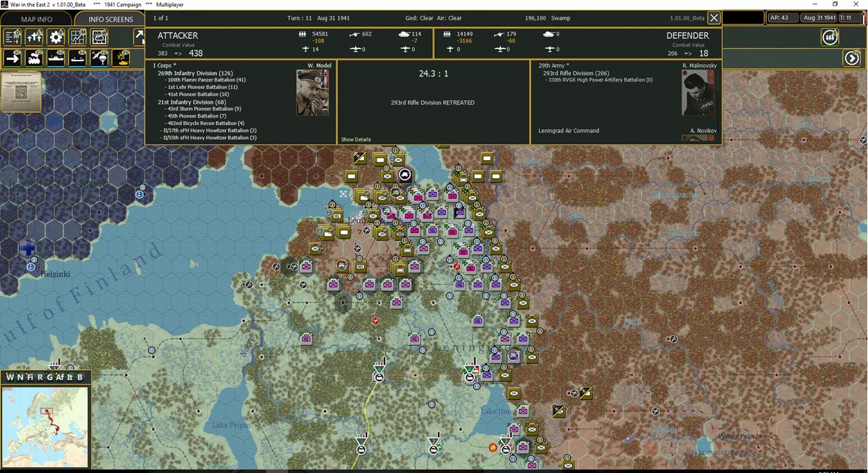Select 402nd Bicycle Recon Battalion entry

click(206, 123)
